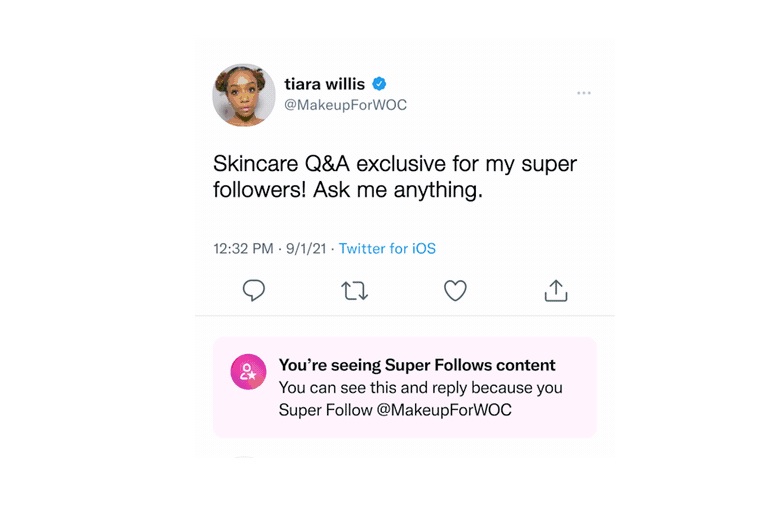Click "You're seeing Super Follows content" heading

416,365
